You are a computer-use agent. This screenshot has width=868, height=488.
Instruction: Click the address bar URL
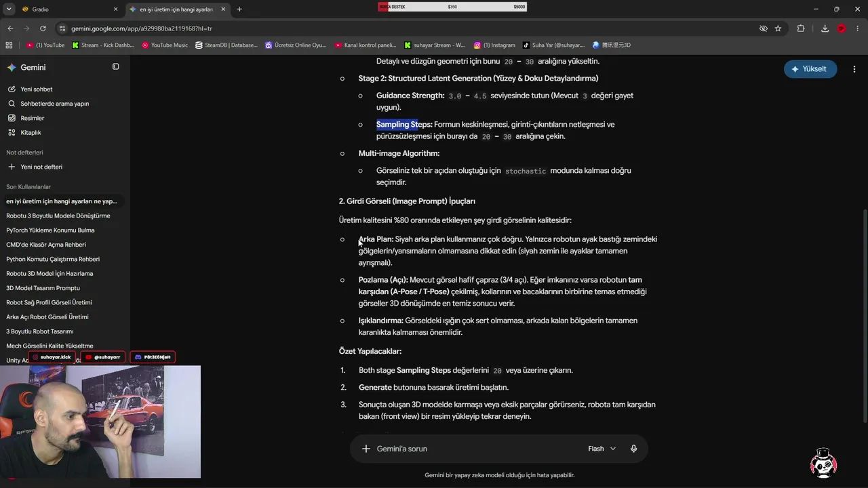[142, 28]
